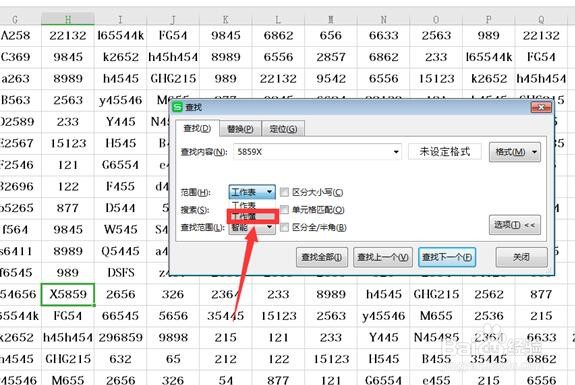This screenshot has height=385, width=575.
Task: Select the cell containing 2857
Action: (x=331, y=57)
